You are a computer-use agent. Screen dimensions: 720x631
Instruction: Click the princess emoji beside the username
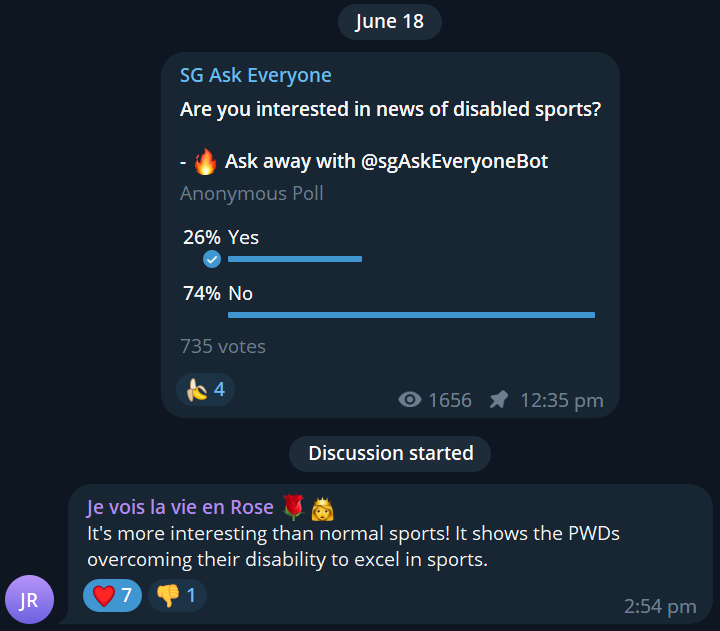pyautogui.click(x=322, y=508)
